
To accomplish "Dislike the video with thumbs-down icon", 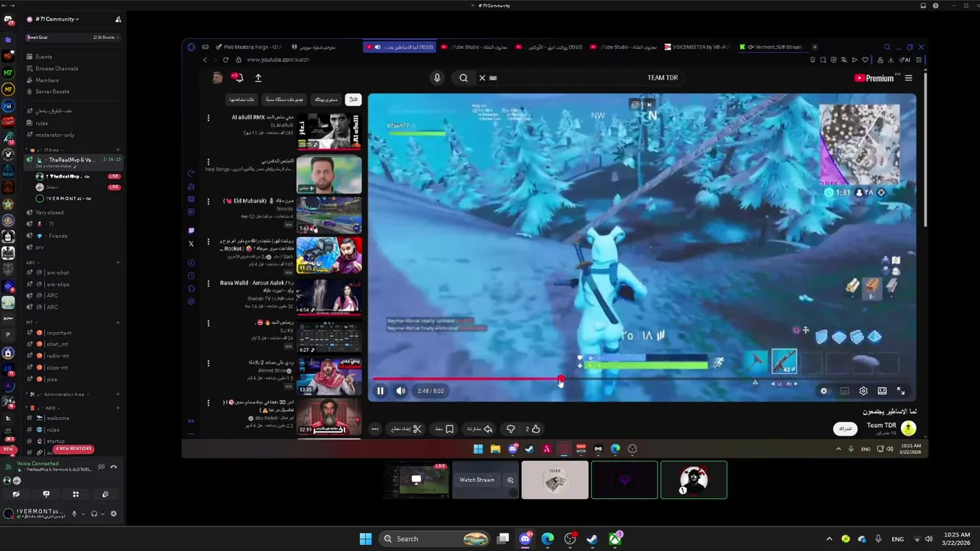I will point(511,429).
